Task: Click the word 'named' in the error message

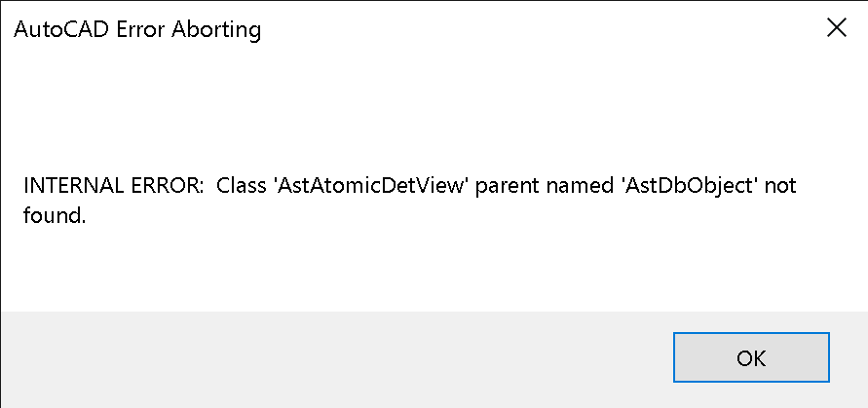Action: [x=579, y=185]
